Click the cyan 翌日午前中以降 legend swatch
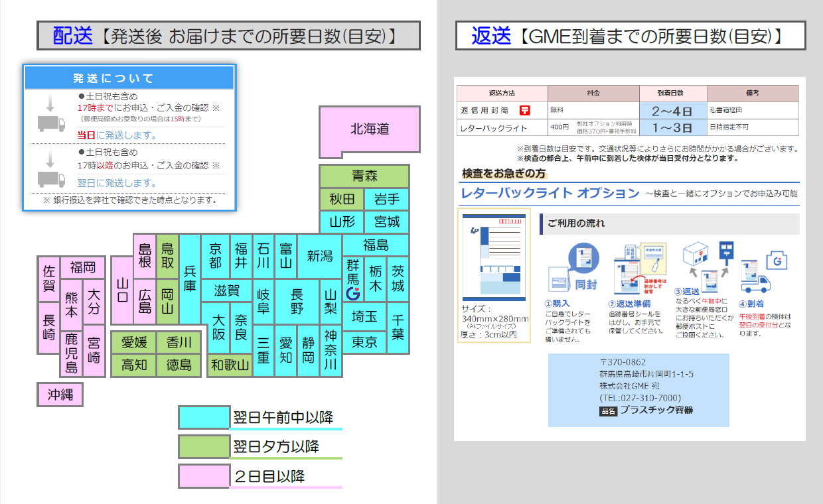The image size is (823, 504). tap(204, 417)
